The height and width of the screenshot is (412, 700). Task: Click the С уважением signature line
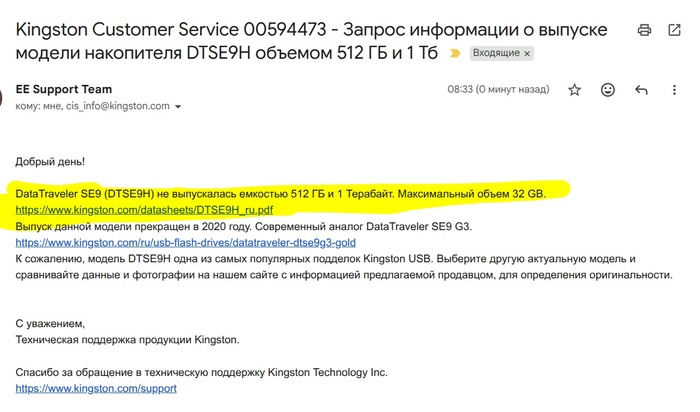[50, 323]
